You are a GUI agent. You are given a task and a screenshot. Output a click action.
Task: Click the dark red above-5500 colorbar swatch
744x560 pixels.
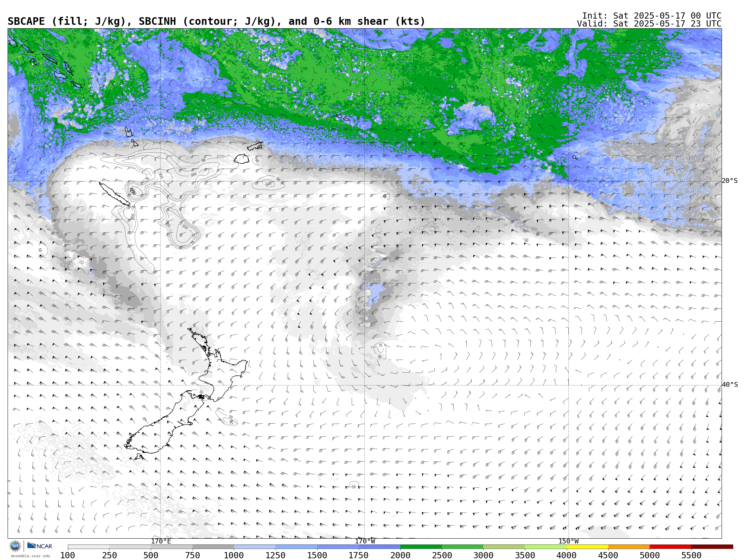click(x=712, y=547)
